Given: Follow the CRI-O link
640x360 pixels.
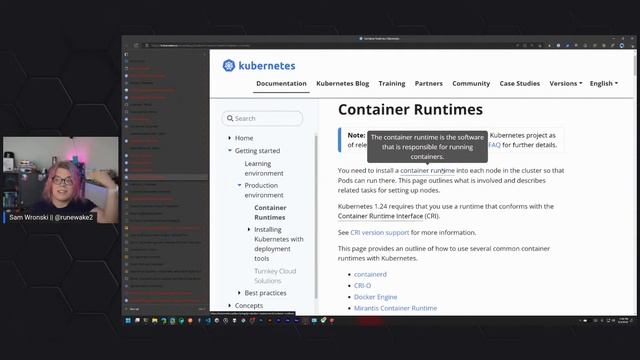Looking at the screenshot, I should click(362, 285).
